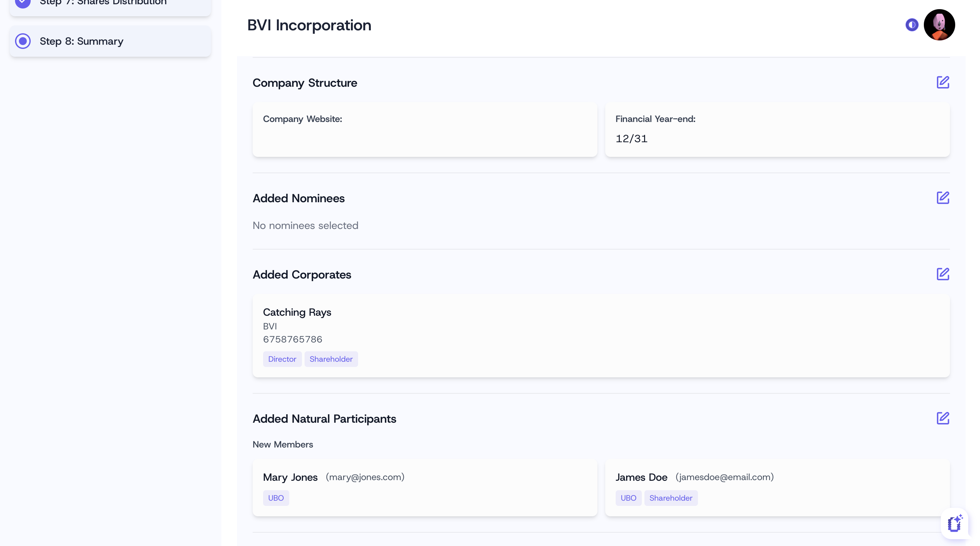Image resolution: width=980 pixels, height=546 pixels.
Task: Click Shareholder tag on Catching Rays
Action: tap(331, 359)
